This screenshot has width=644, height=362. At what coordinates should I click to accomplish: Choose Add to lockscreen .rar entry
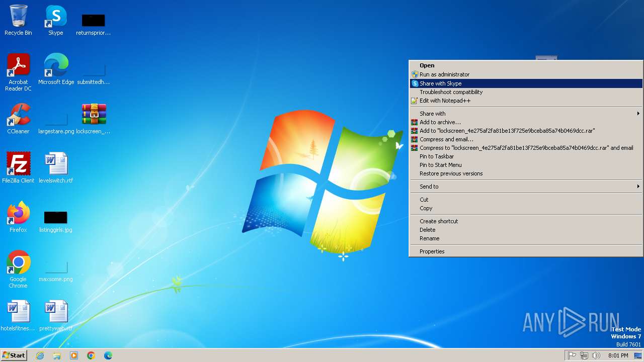pos(526,131)
